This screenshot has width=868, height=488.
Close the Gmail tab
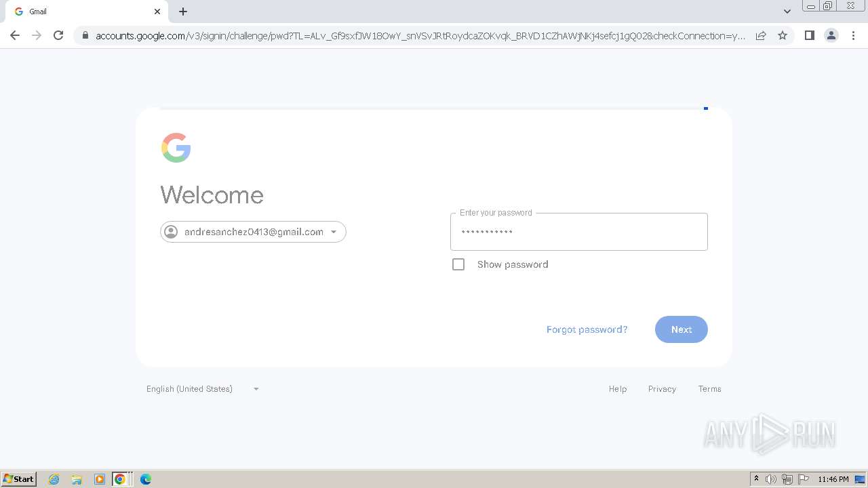pyautogui.click(x=157, y=12)
